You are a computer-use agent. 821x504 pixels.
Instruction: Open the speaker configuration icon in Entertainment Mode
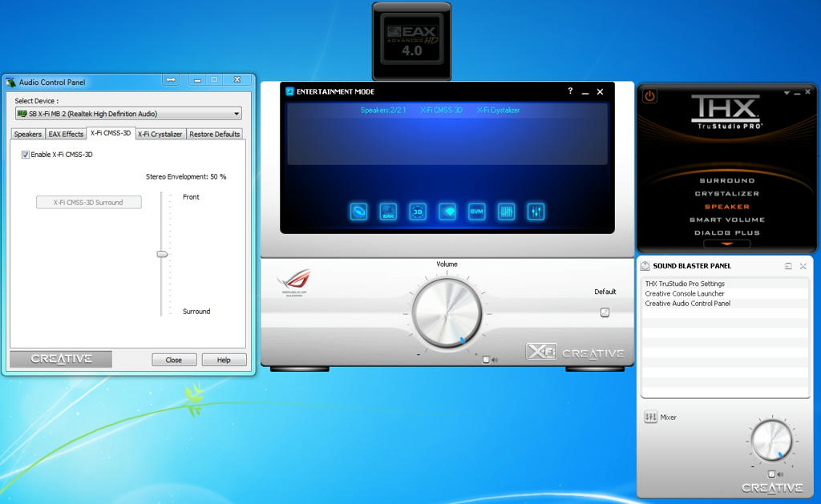pos(358,212)
